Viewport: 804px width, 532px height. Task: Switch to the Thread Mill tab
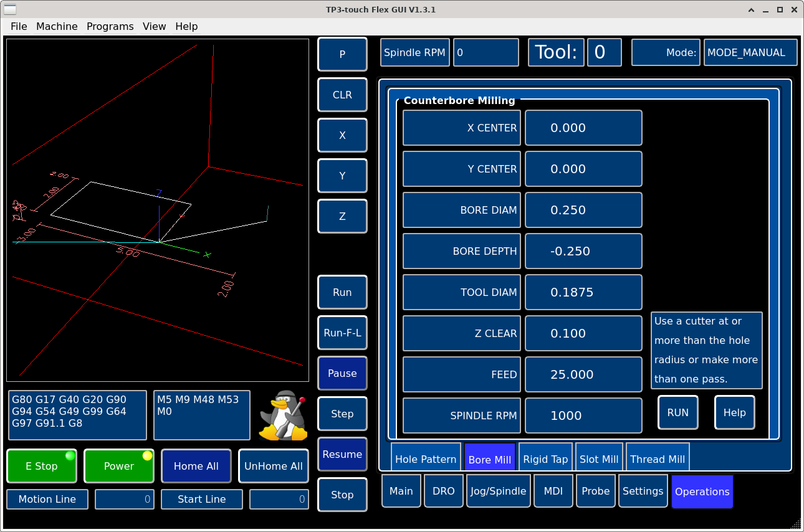pyautogui.click(x=657, y=459)
